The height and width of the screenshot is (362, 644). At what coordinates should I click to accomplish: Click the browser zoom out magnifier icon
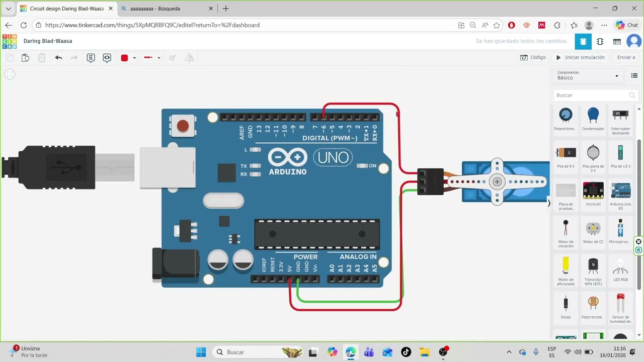click(473, 25)
